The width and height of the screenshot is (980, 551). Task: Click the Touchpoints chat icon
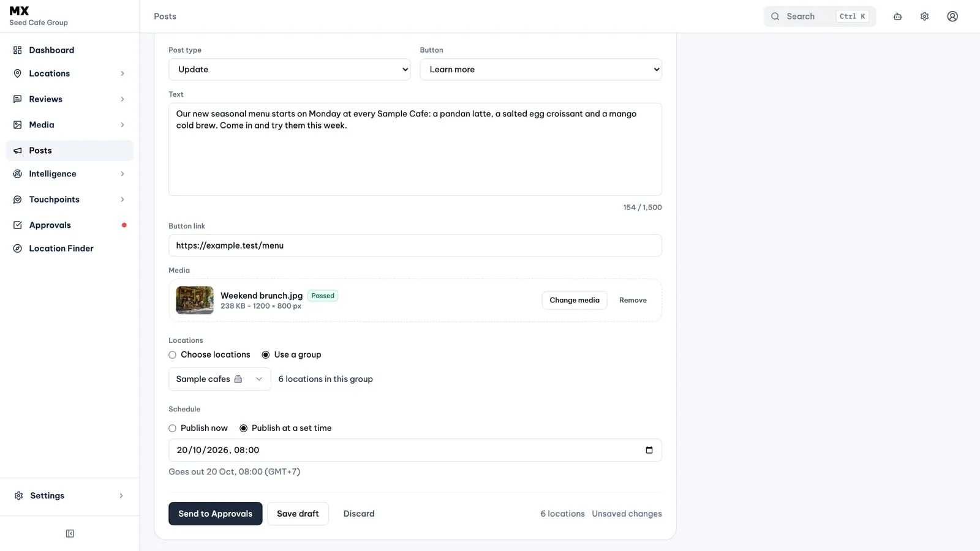pyautogui.click(x=18, y=200)
